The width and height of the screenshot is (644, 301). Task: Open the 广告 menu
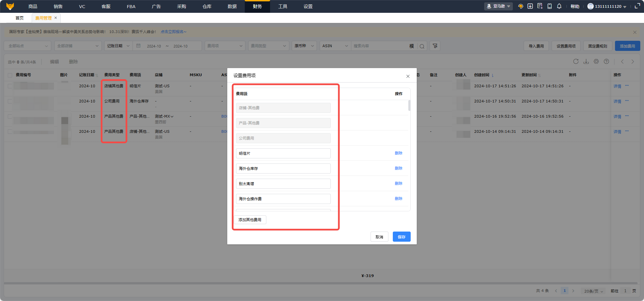coord(156,6)
